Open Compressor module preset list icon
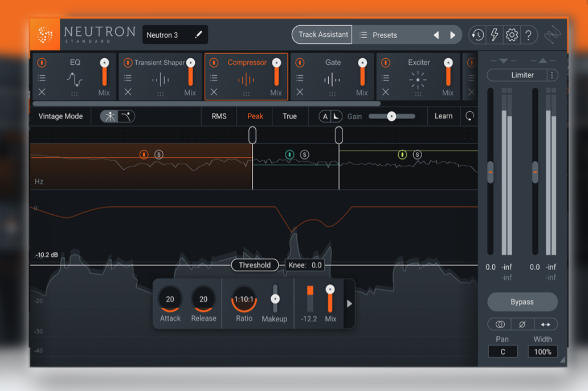Screen dimensions: 588x391 (x=213, y=78)
